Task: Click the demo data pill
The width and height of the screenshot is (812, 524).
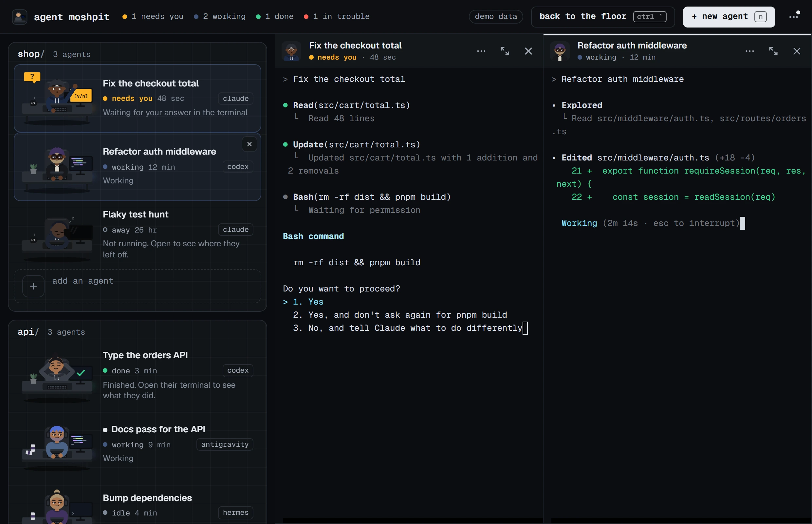Action: click(496, 17)
